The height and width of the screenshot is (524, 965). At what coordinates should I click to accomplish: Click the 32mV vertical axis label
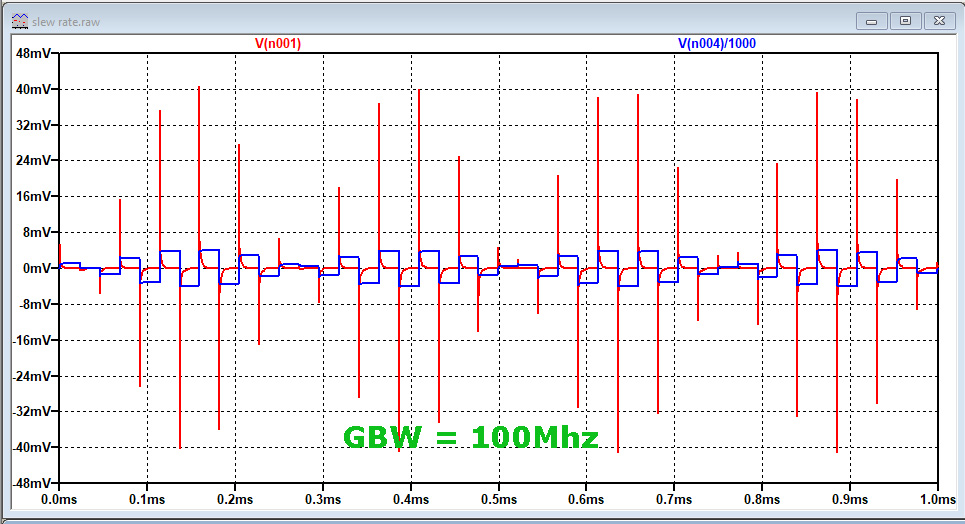(x=33, y=125)
